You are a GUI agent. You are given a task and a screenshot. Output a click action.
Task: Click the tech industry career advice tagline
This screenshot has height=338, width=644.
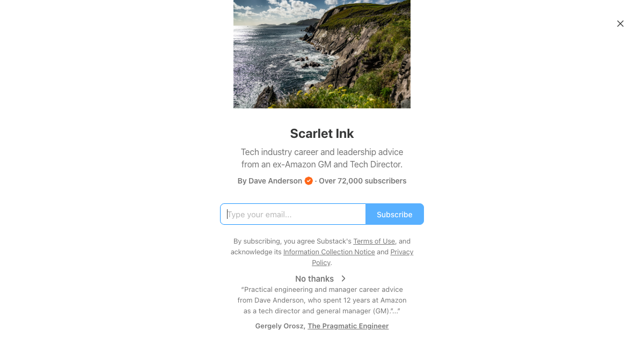point(322,158)
